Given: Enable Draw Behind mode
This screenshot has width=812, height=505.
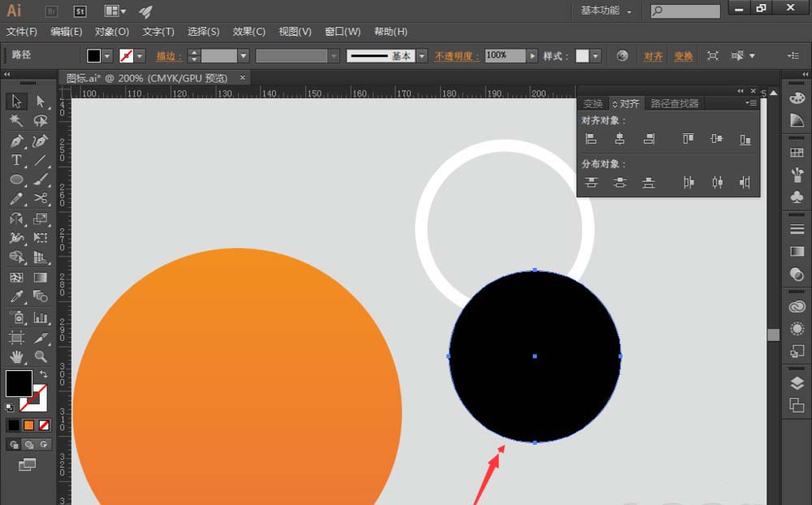Looking at the screenshot, I should (29, 444).
